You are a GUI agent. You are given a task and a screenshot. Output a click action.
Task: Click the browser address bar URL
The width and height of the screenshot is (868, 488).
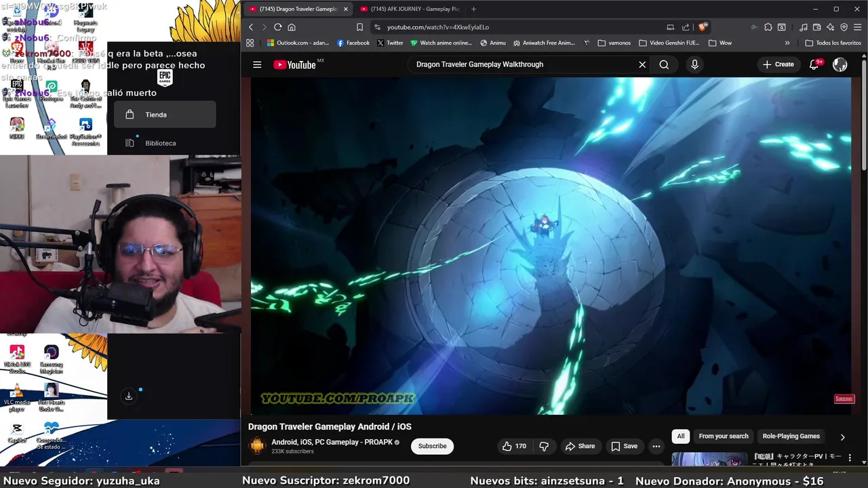tap(438, 27)
